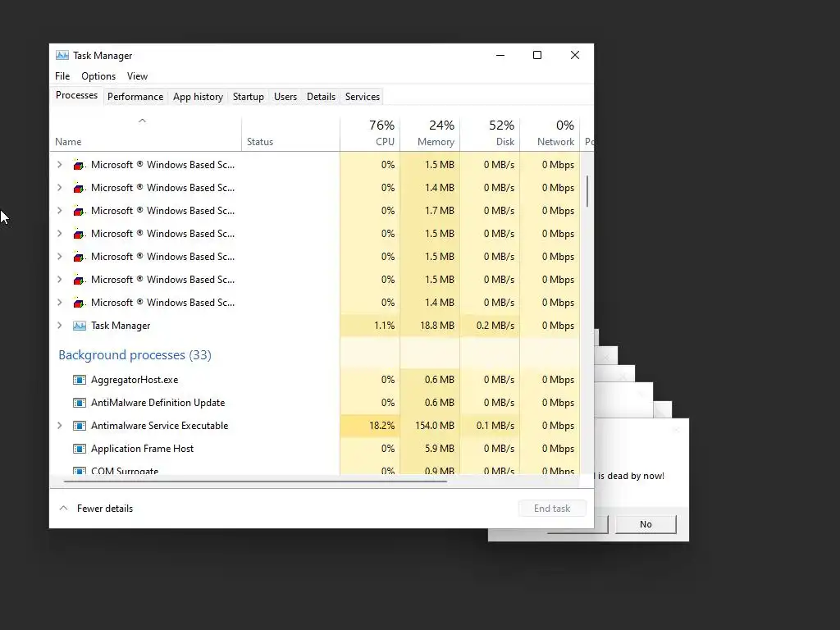Click the AggregatorHost.exe process icon
Viewport: 840px width, 630px height.
[80, 380]
